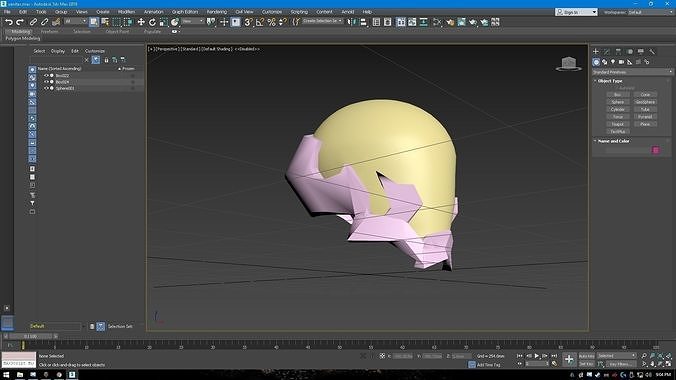The height and width of the screenshot is (380, 676).
Task: Toggle Angle Snap
Action: 260,22
